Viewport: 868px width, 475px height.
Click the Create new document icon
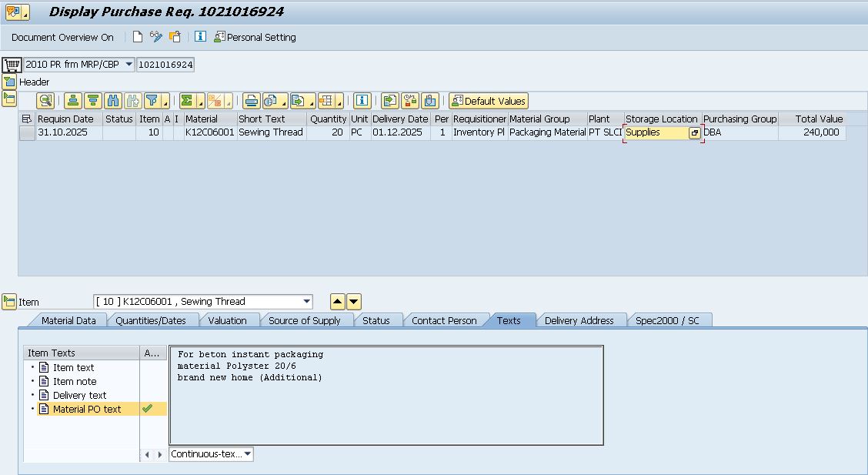click(x=138, y=37)
